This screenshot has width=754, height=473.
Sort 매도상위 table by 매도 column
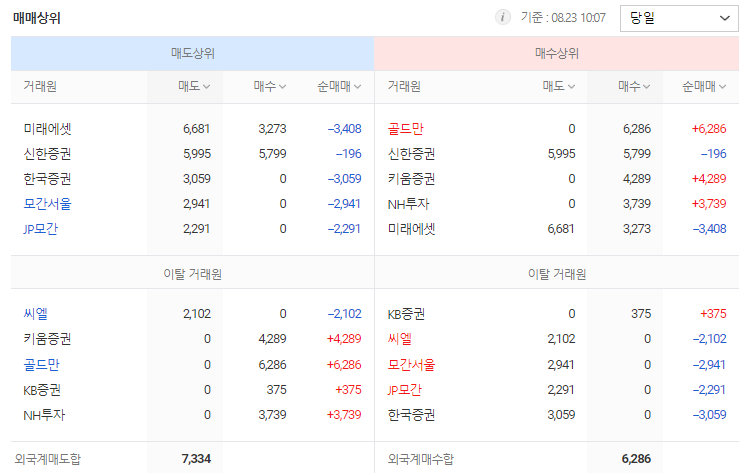(x=194, y=87)
